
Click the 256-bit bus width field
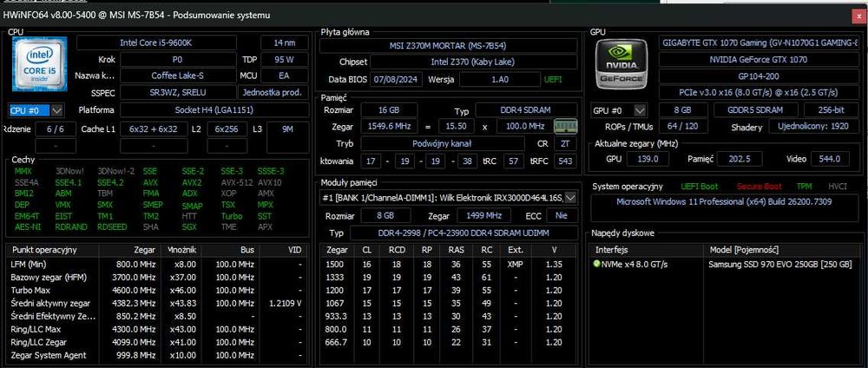(x=832, y=110)
